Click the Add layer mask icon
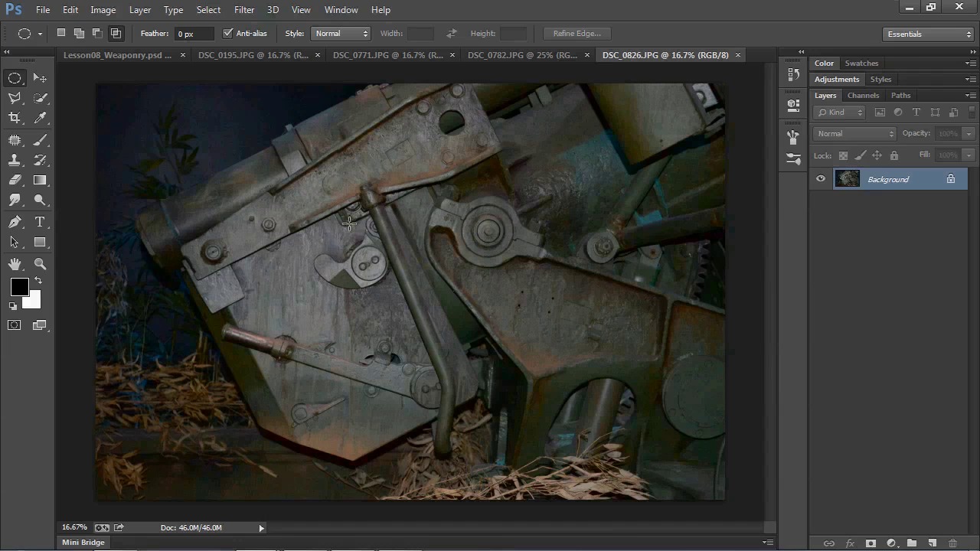Viewport: 980px width, 551px height. pos(871,543)
